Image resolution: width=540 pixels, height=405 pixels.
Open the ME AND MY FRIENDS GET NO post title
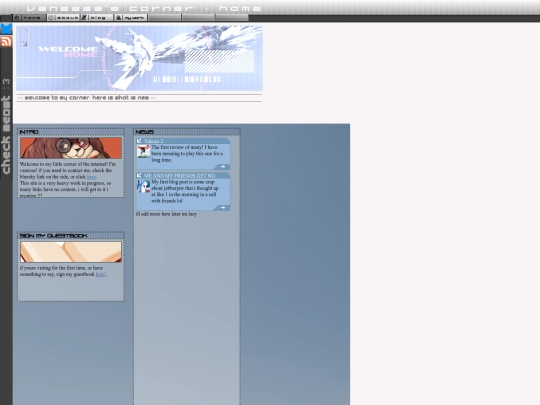click(179, 176)
